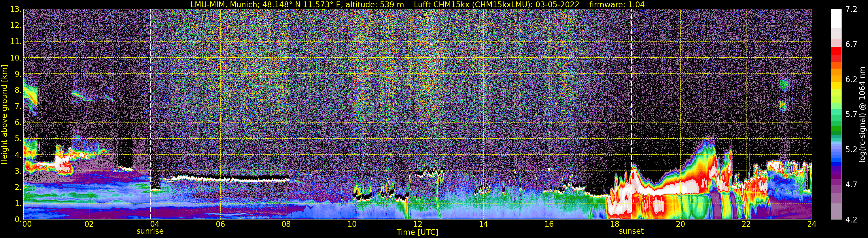Click the time axis tick label 16
This screenshot has width=868, height=238.
coord(549,224)
